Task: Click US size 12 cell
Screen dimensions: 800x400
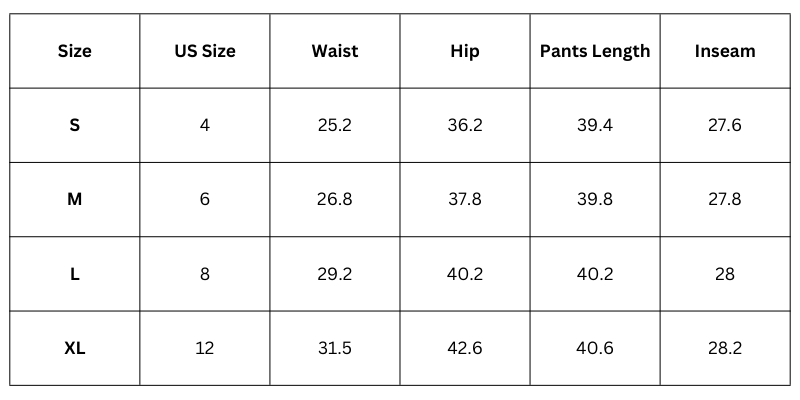Action: tap(204, 348)
